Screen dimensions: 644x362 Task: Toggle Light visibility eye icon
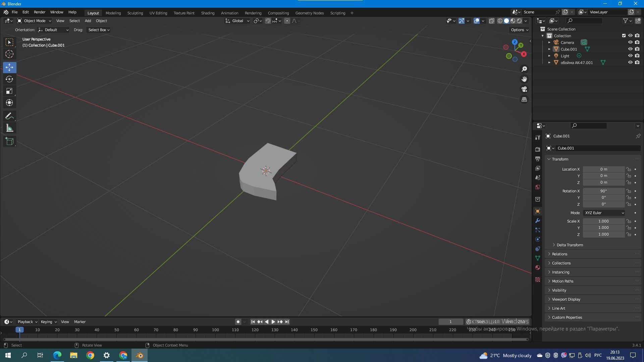click(x=630, y=56)
